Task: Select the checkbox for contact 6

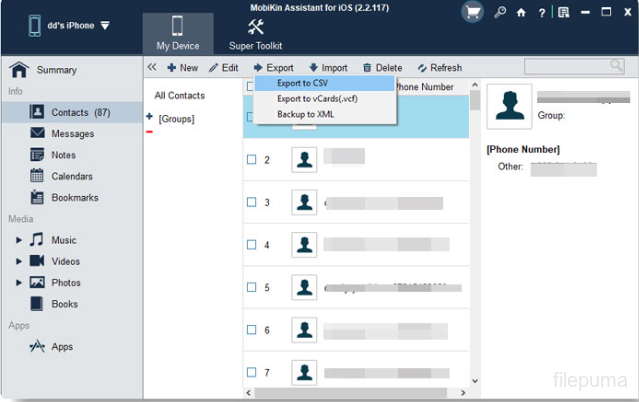Action: (x=252, y=330)
